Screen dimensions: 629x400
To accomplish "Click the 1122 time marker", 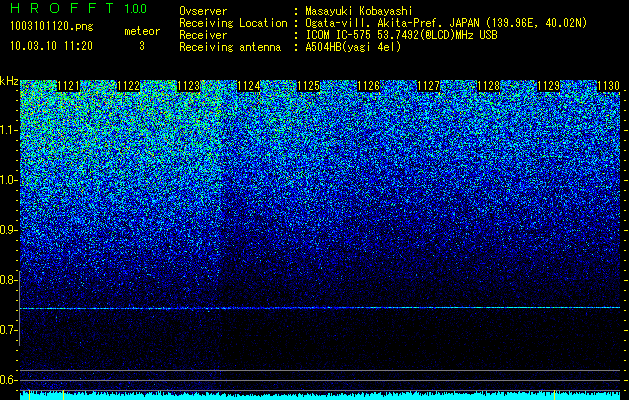I will tap(128, 86).
